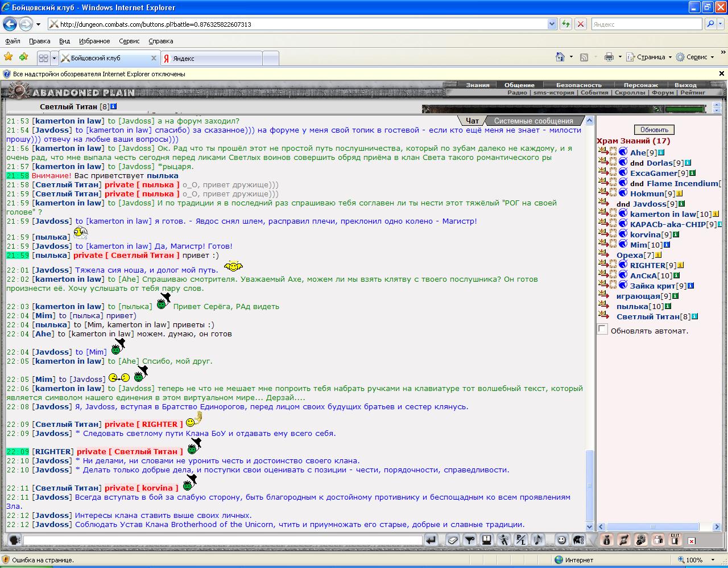Click the RSS feeds icon
This screenshot has width=728, height=568.
click(584, 57)
